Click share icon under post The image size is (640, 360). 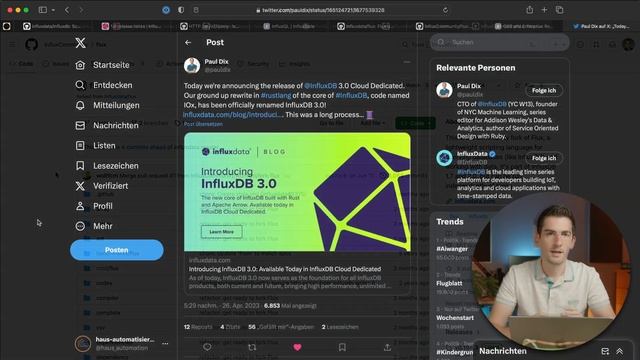coord(387,347)
